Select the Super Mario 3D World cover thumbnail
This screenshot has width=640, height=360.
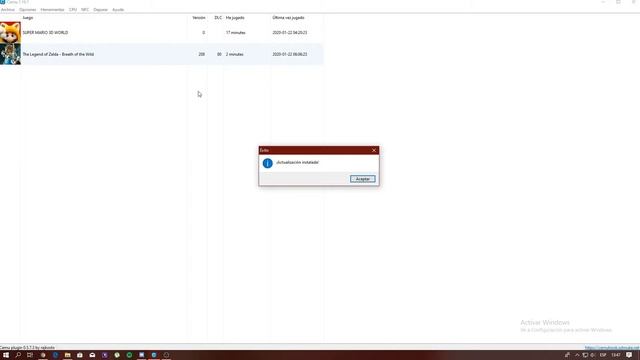(10, 33)
